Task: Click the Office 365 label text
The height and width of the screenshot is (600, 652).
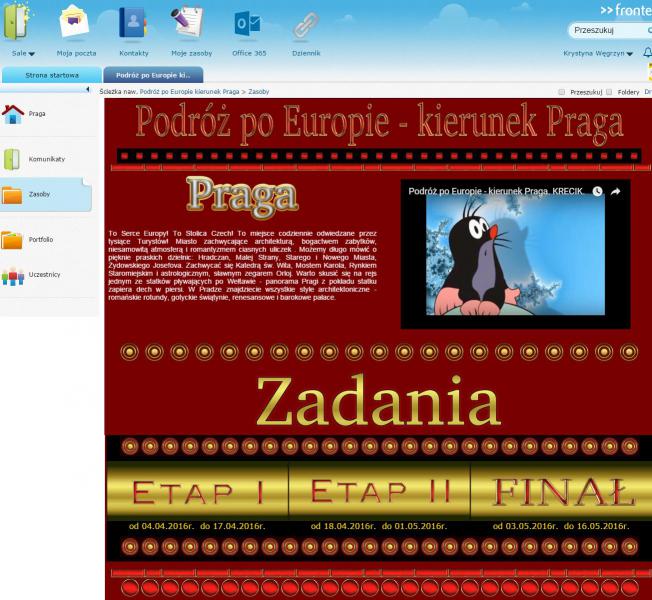Action: pos(249,53)
